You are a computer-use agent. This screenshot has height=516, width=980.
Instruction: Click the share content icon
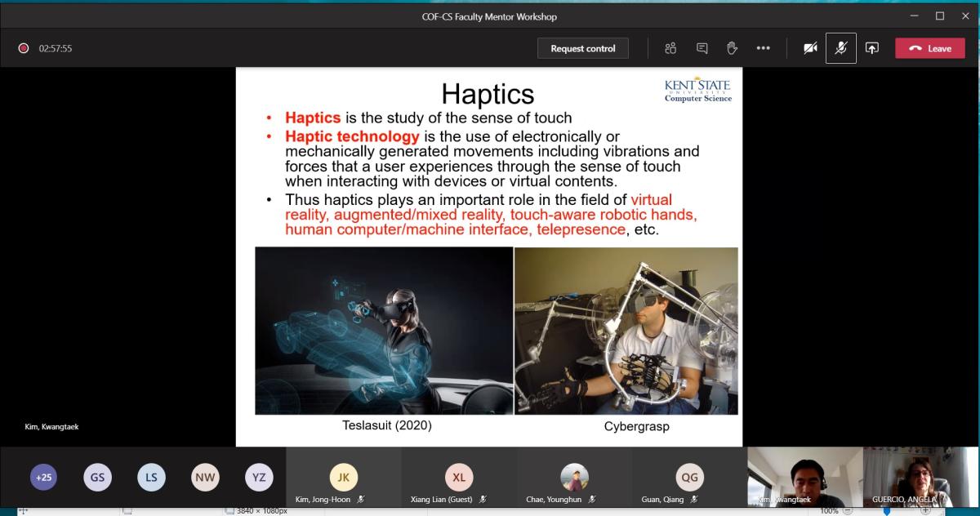871,48
